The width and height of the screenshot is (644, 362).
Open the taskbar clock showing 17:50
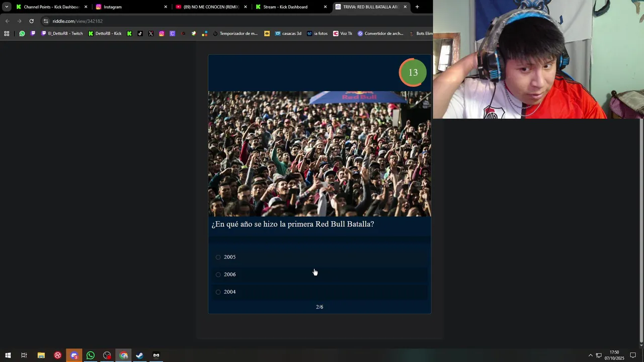tap(614, 355)
